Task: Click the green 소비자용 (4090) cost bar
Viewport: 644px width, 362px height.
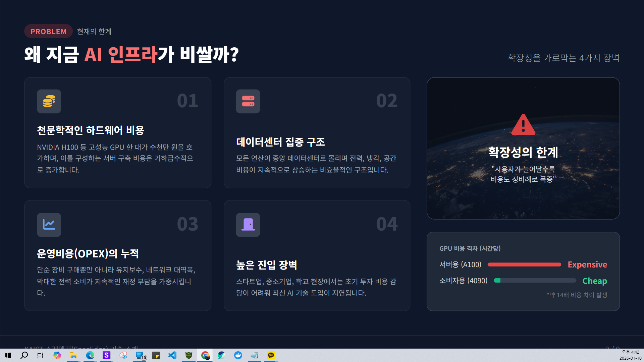Action: click(497, 281)
